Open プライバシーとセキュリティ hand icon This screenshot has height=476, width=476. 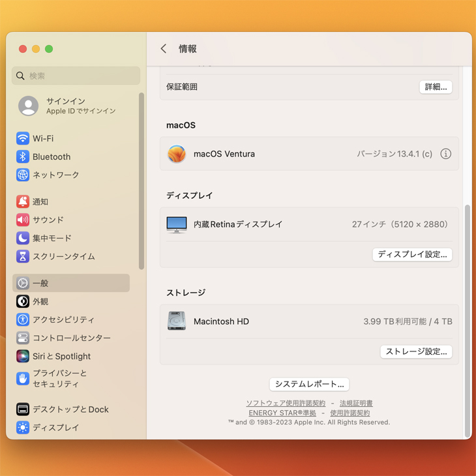click(23, 378)
